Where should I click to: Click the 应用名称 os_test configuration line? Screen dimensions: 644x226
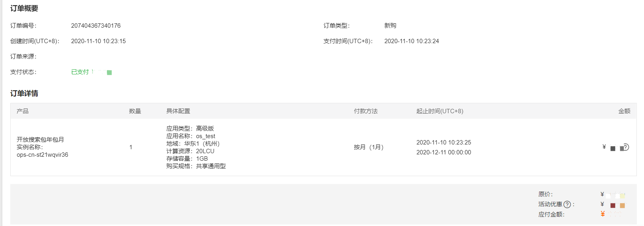[191, 136]
